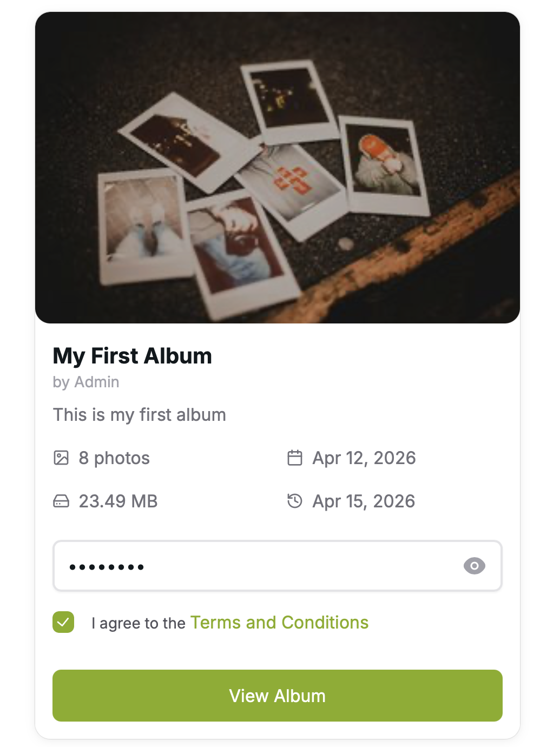Click the "This is my first album" description
Image resolution: width=560 pixels, height=747 pixels.
point(140,415)
